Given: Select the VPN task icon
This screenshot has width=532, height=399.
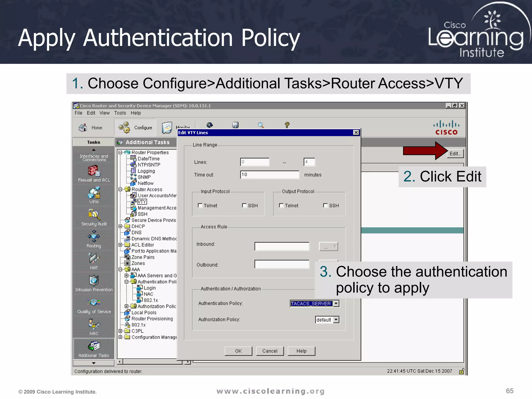Looking at the screenshot, I should 94,193.
